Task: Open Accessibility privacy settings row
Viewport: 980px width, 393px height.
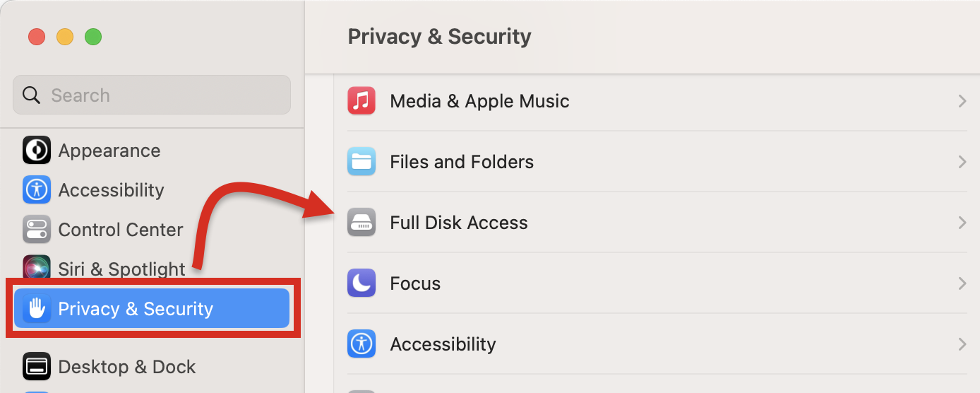Action: [657, 344]
